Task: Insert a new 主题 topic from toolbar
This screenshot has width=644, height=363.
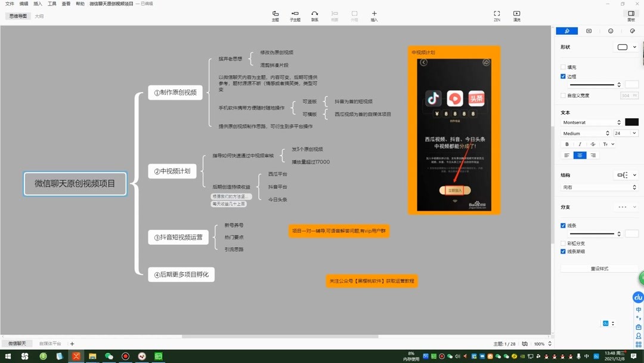Action: [x=275, y=16]
